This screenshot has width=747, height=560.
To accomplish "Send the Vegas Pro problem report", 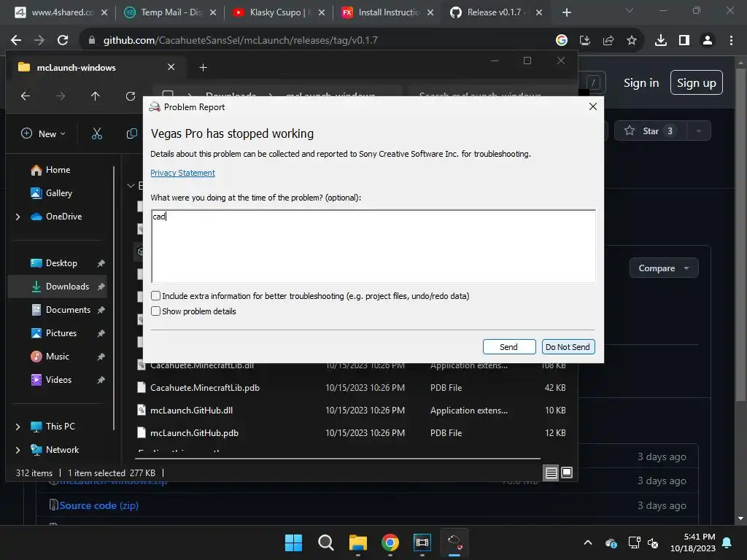I will pyautogui.click(x=508, y=346).
